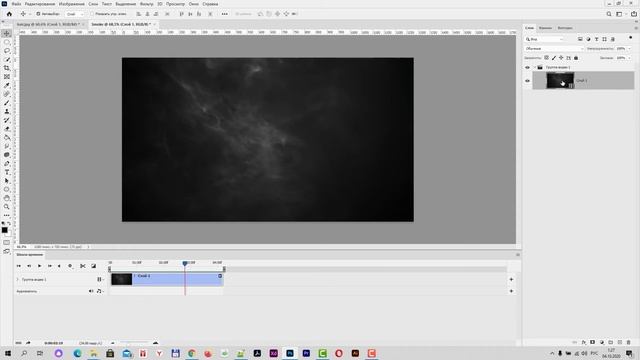This screenshot has height=360, width=640.
Task: Select the Hand tool
Action: point(7,198)
